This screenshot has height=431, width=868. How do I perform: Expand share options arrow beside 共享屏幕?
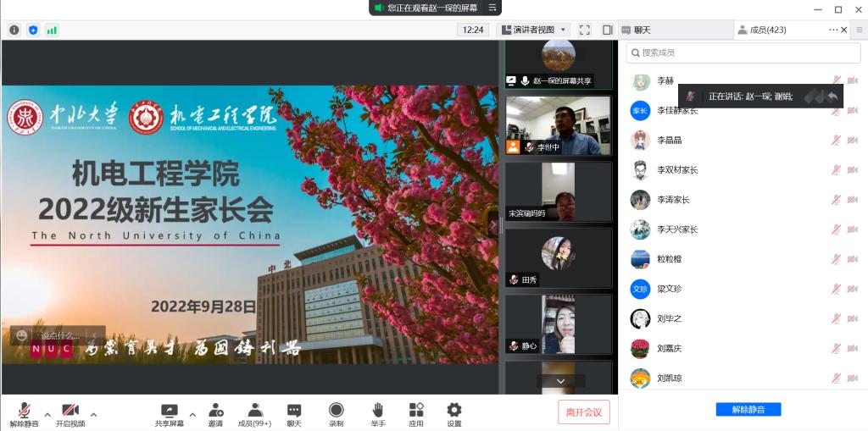click(x=192, y=414)
